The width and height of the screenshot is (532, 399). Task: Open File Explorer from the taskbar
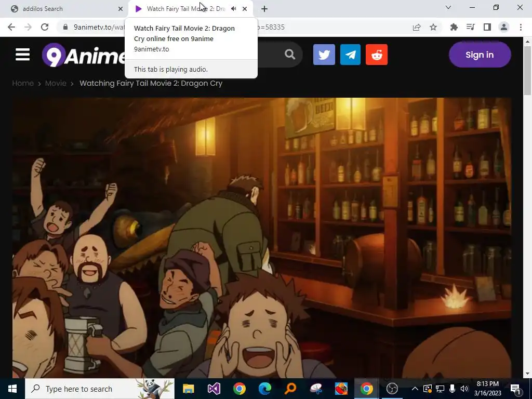point(188,389)
